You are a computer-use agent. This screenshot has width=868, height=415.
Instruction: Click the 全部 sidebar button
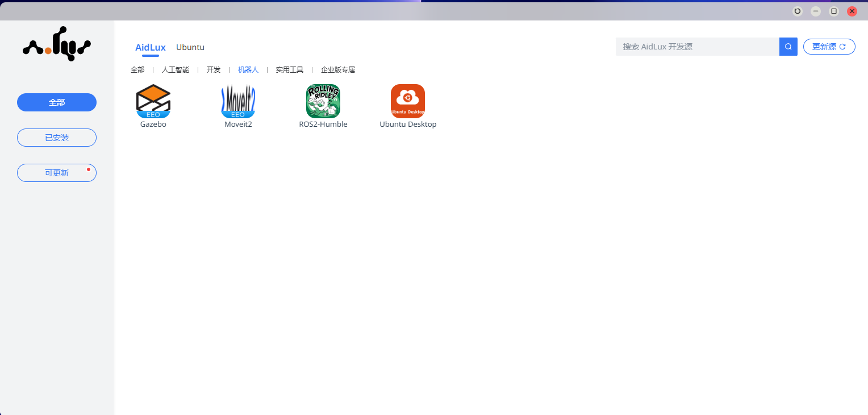pyautogui.click(x=57, y=102)
